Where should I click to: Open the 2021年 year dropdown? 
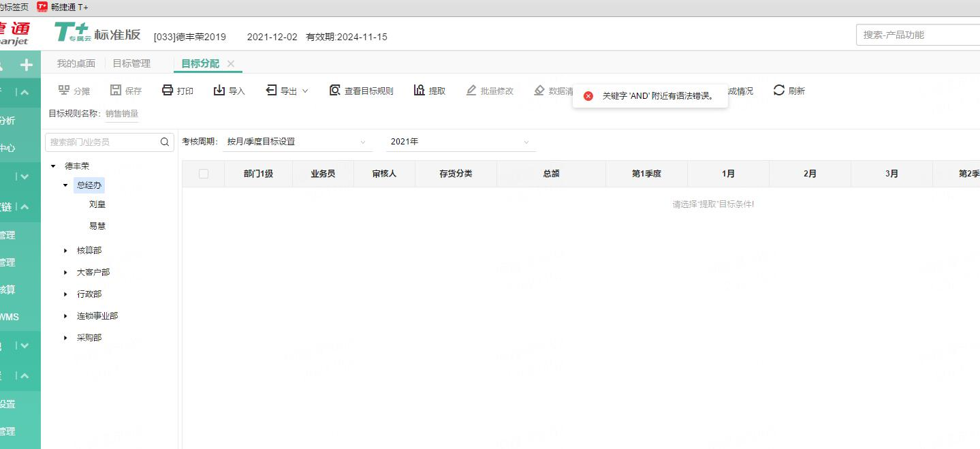point(461,142)
